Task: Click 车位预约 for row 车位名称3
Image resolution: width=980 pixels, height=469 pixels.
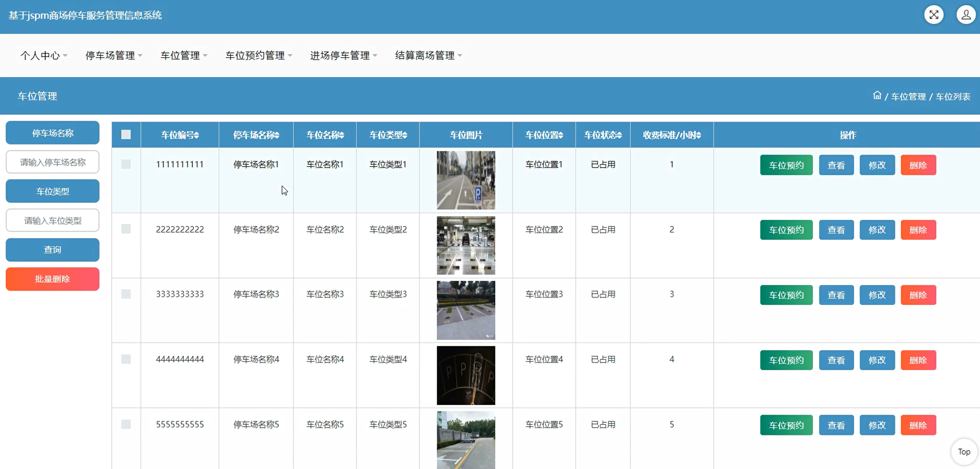Action: click(787, 295)
